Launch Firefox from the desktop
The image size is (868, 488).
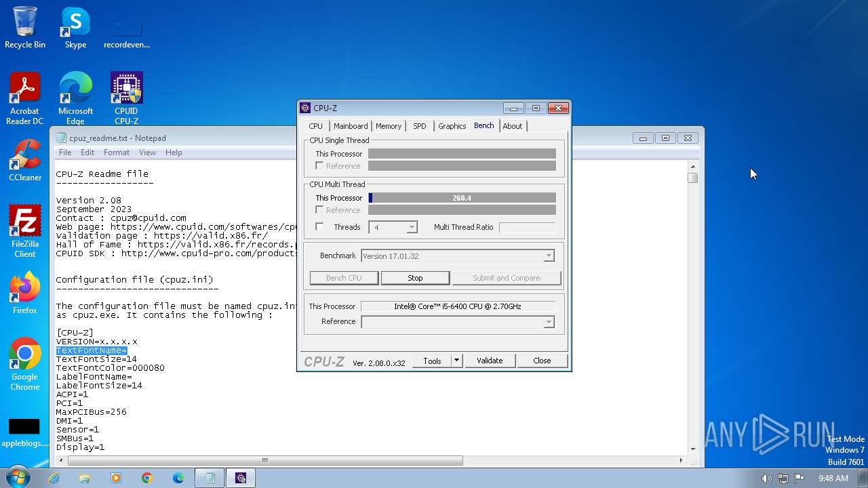pyautogui.click(x=25, y=293)
